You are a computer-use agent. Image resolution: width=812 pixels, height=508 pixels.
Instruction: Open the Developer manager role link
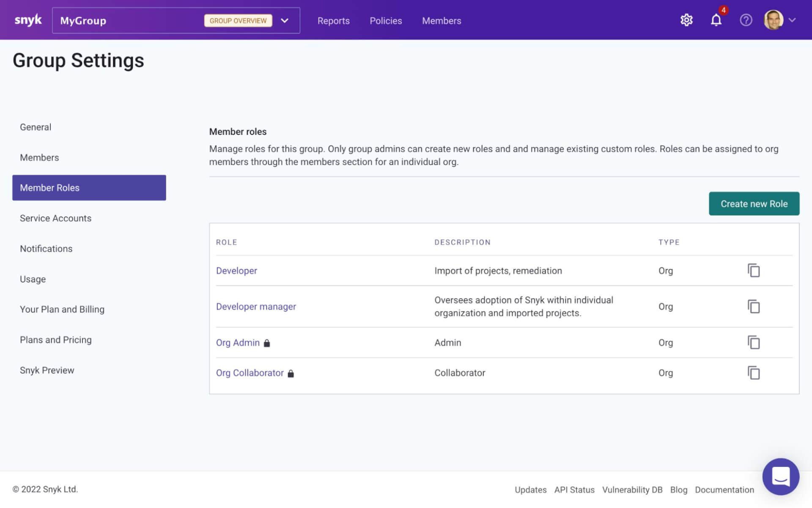pyautogui.click(x=256, y=307)
